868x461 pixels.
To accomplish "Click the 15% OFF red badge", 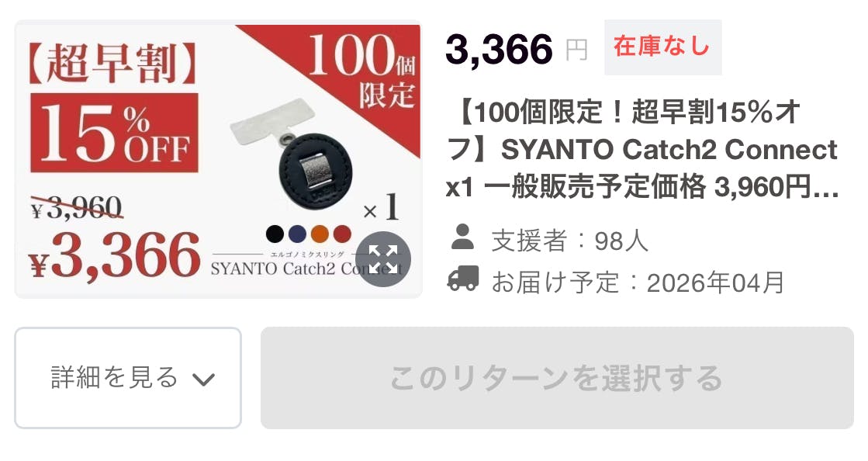I will tap(114, 133).
